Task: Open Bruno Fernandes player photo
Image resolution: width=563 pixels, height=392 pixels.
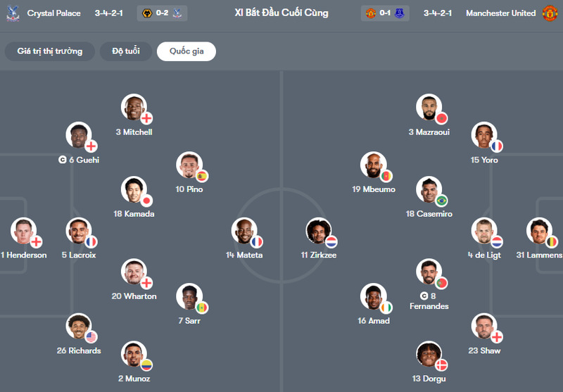Action: pyautogui.click(x=429, y=272)
